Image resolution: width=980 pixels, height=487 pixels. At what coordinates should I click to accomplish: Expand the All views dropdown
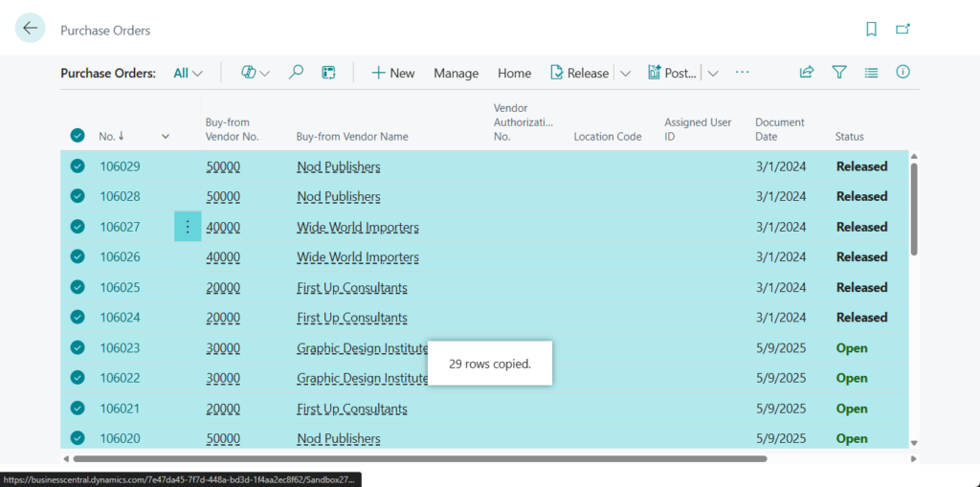189,73
